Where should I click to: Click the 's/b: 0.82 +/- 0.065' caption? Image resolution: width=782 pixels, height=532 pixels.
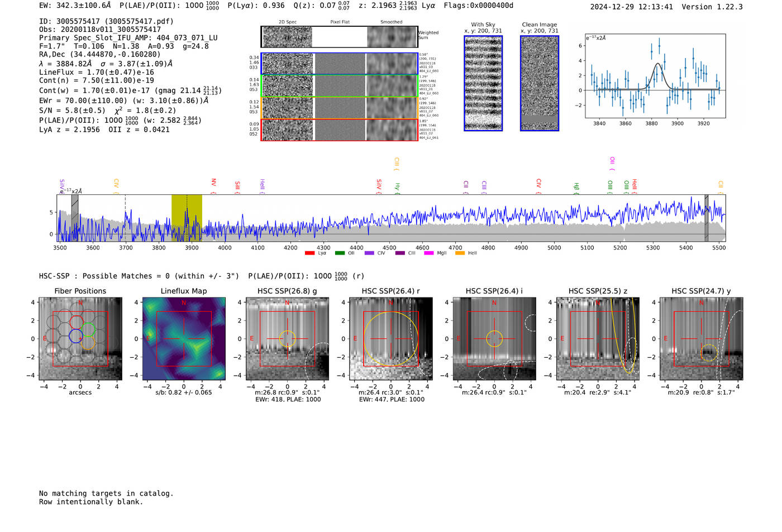tap(184, 392)
